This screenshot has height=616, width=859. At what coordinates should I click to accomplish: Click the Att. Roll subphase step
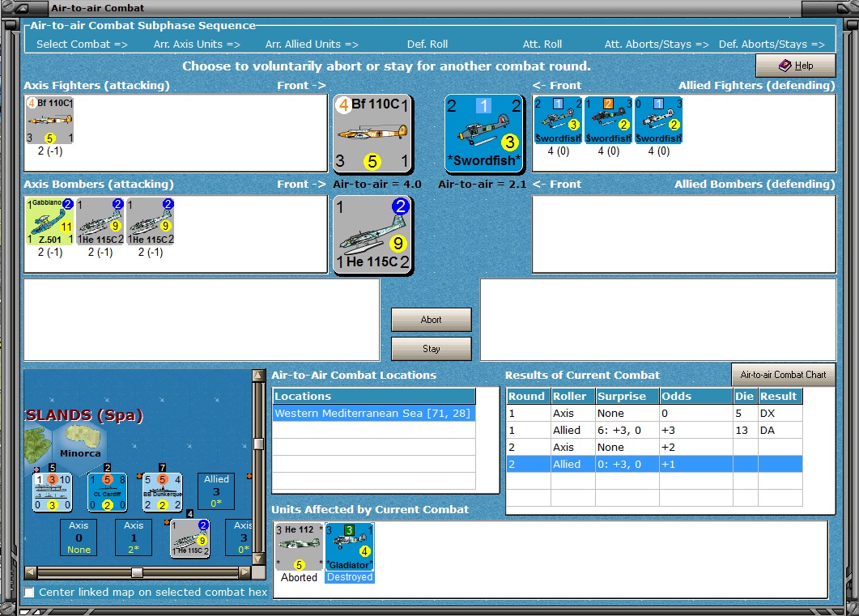coord(542,45)
